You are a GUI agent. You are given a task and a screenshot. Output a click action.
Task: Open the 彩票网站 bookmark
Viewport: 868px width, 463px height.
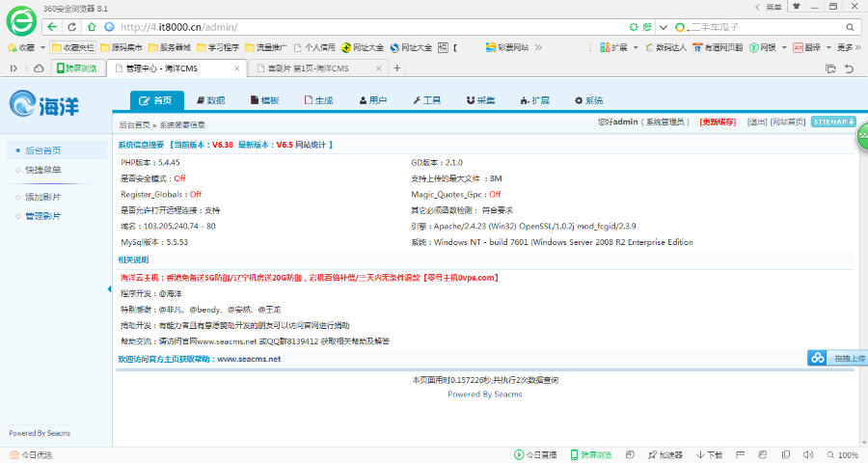pos(507,47)
